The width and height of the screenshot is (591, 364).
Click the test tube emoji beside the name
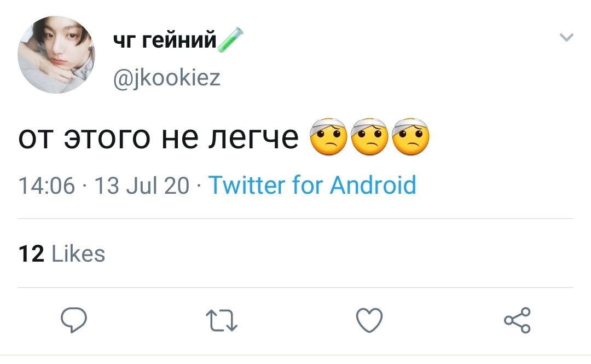(230, 39)
